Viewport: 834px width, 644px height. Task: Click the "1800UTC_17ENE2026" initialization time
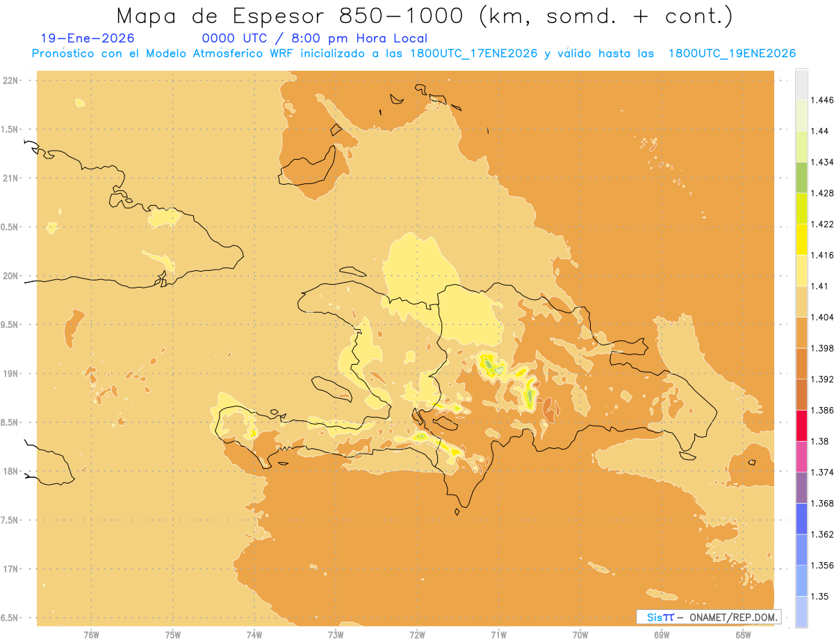coord(474,53)
